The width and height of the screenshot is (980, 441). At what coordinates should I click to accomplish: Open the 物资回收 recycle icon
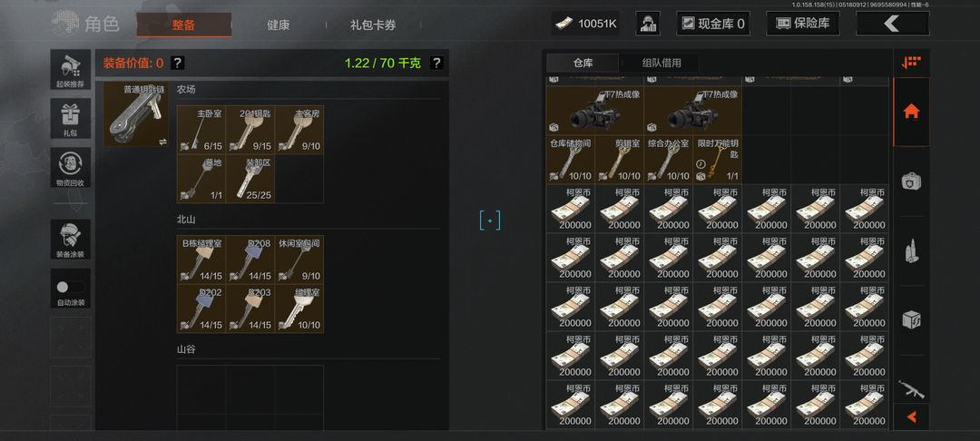(71, 167)
